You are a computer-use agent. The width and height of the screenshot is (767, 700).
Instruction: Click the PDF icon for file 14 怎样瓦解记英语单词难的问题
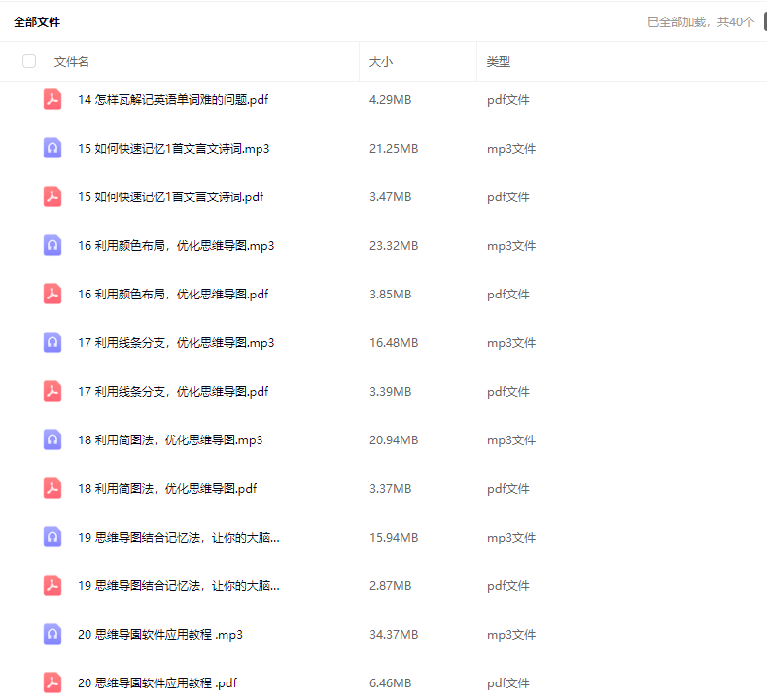click(x=52, y=99)
